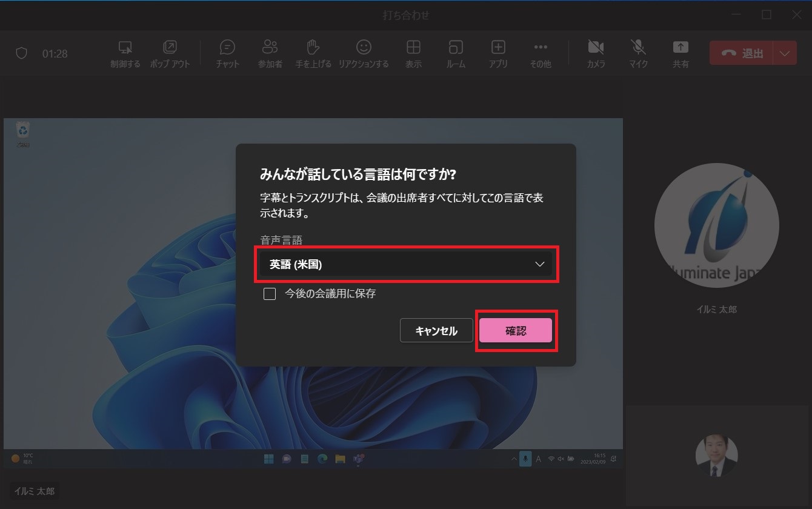Click the 01:28 meeting timer
The width and height of the screenshot is (812, 509).
tap(55, 53)
